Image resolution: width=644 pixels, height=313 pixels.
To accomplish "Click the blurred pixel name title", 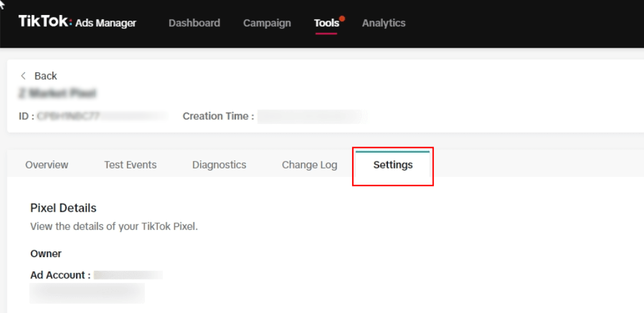I will 57,94.
